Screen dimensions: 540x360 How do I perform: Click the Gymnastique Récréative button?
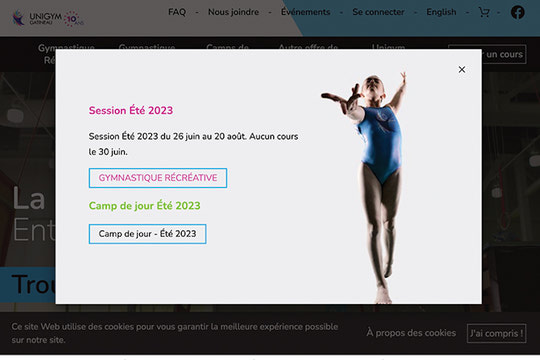coord(158,178)
